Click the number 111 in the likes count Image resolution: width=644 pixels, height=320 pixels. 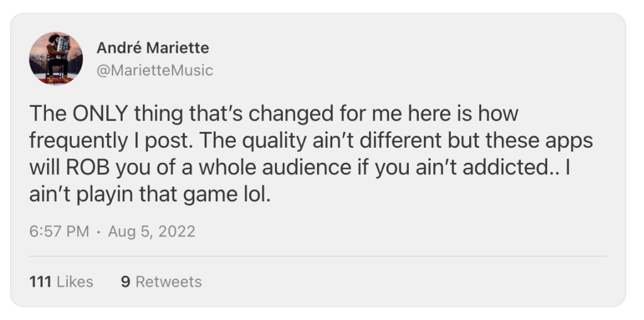tap(40, 282)
